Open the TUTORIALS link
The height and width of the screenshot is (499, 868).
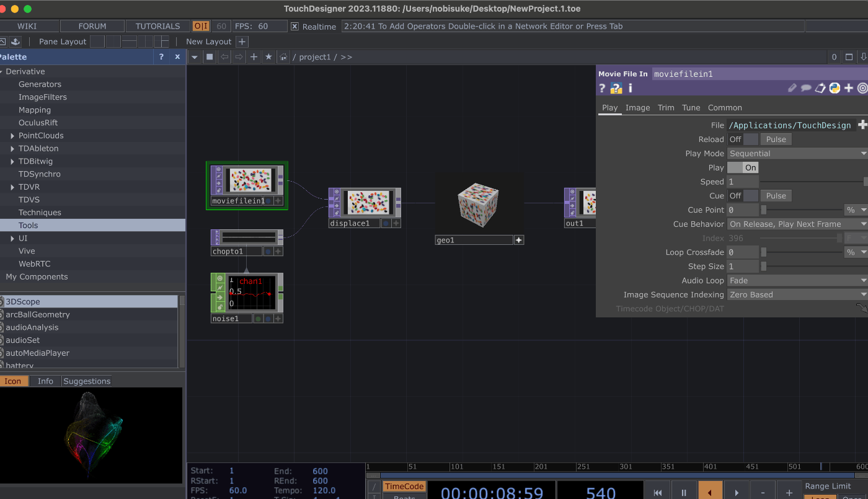158,26
